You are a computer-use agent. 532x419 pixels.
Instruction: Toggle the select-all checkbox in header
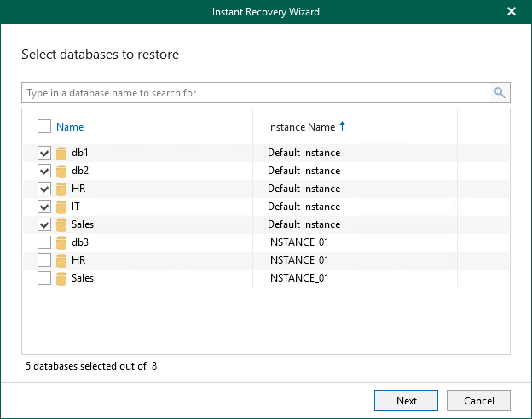click(44, 127)
